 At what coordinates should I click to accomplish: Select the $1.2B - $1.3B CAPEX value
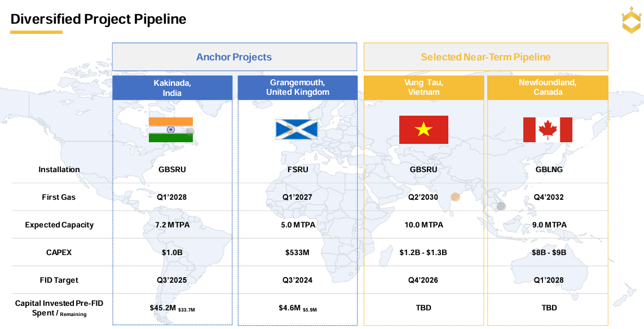point(423,252)
